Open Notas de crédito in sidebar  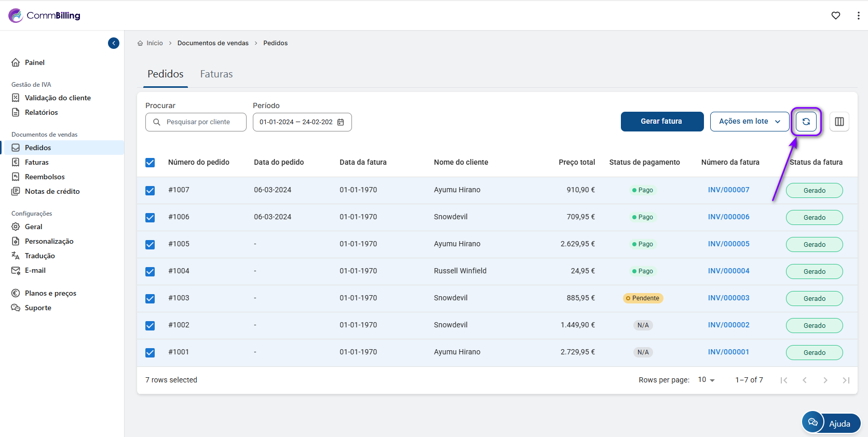point(52,191)
